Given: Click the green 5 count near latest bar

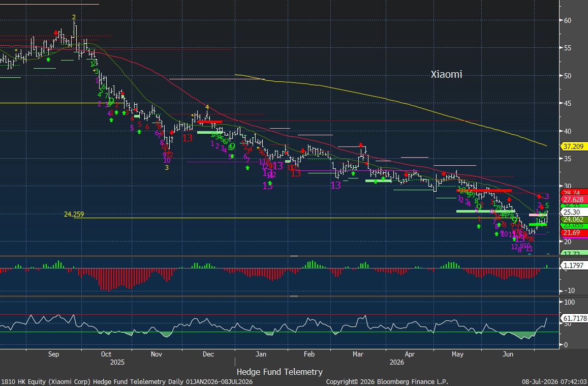Looking at the screenshot, I should coord(547,205).
